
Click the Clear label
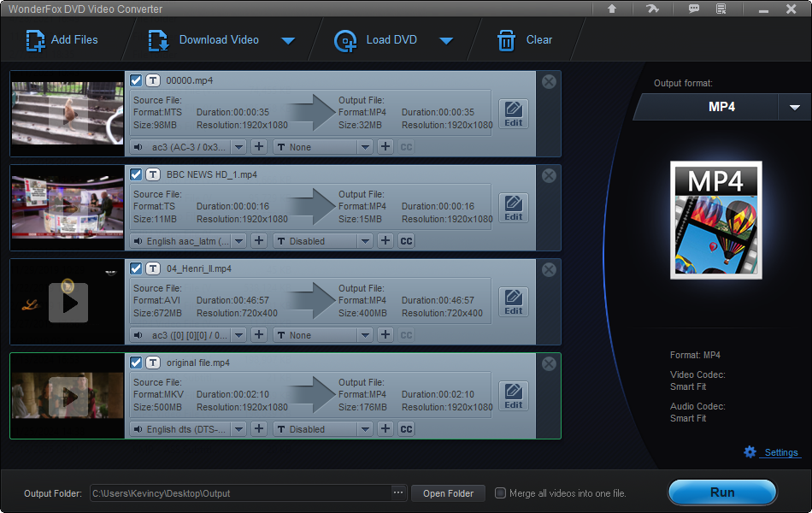click(x=539, y=40)
